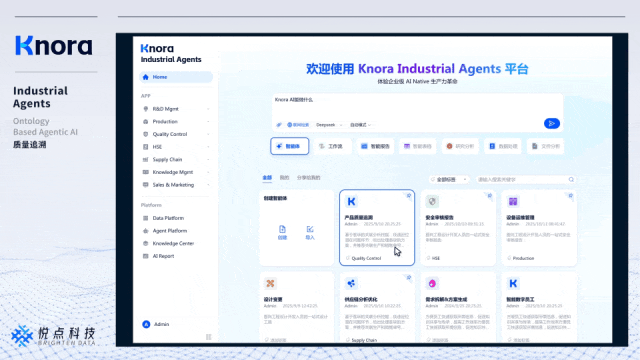
Task: Expand the R&D Mgmt chevron
Action: pos(208,109)
